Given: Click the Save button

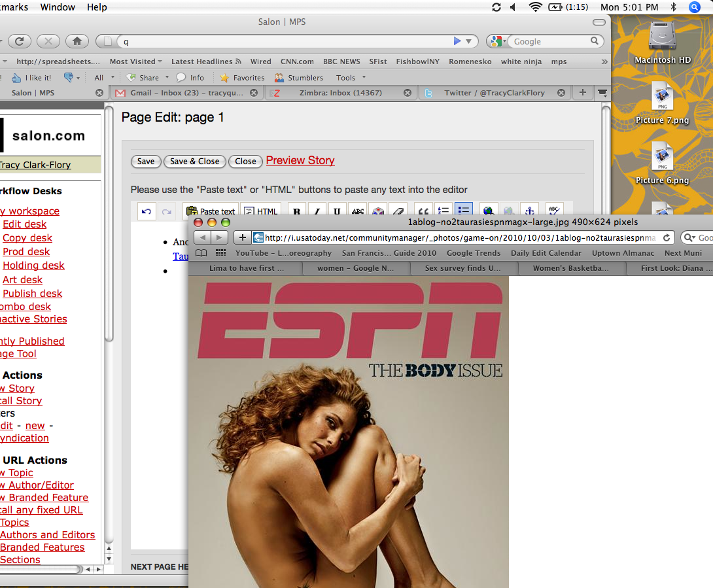Looking at the screenshot, I should [x=146, y=162].
